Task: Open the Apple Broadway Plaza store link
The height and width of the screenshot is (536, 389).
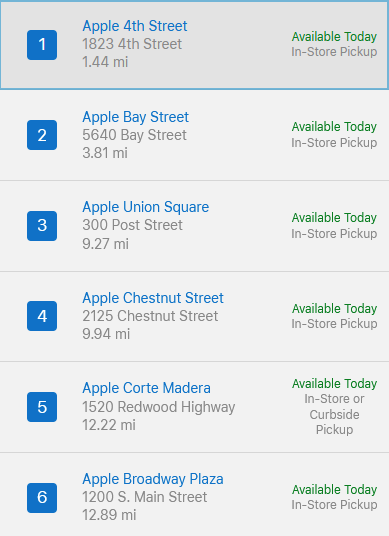Action: tap(153, 479)
